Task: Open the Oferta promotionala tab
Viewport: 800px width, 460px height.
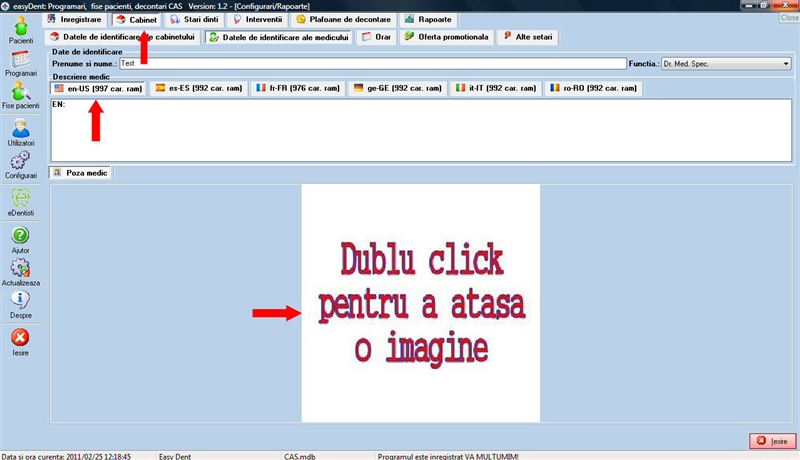Action: [447, 38]
